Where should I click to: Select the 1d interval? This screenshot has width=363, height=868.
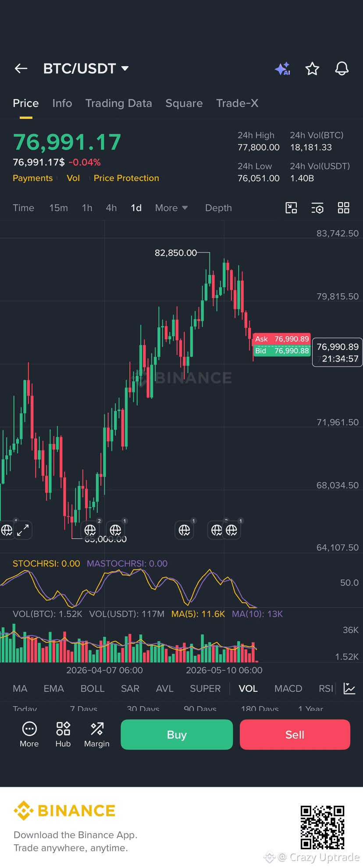coord(136,208)
